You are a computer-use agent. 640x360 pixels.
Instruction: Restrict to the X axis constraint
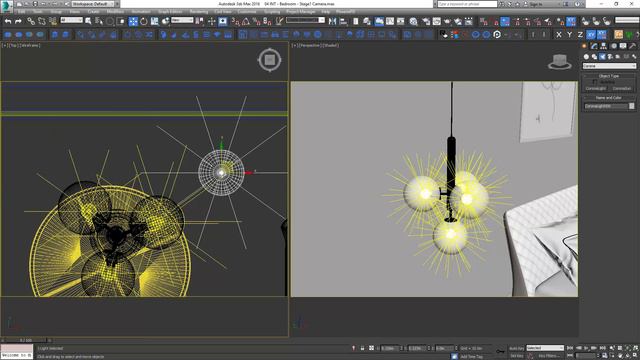(x=559, y=35)
